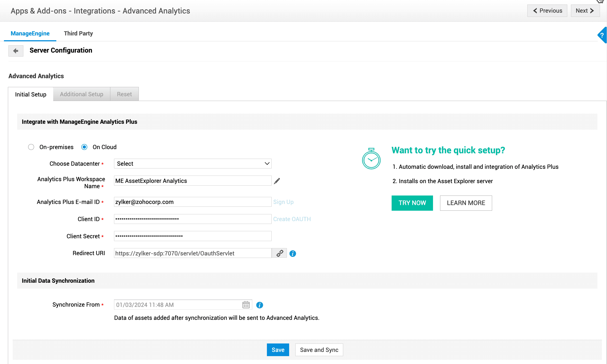Go to the Reset tab

pos(124,94)
